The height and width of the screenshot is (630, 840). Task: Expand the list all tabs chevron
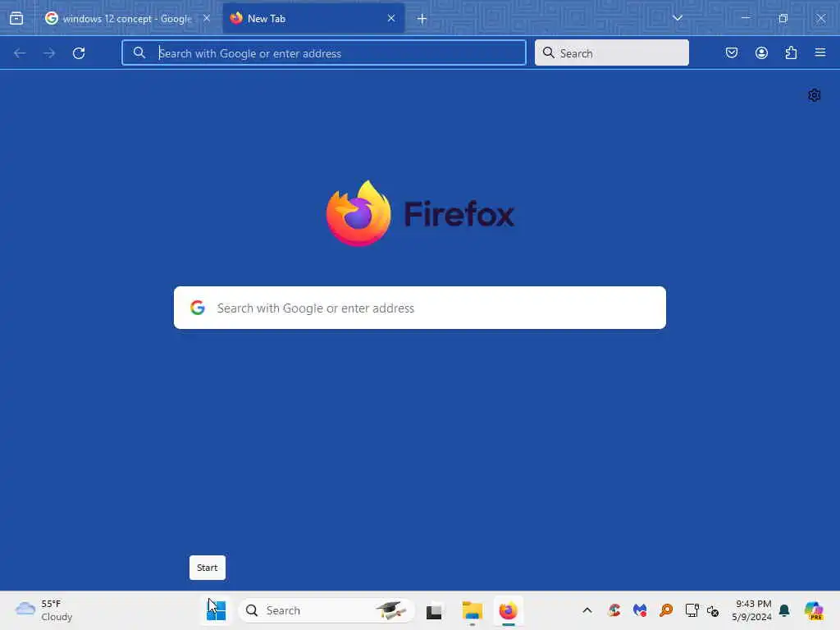pyautogui.click(x=677, y=18)
